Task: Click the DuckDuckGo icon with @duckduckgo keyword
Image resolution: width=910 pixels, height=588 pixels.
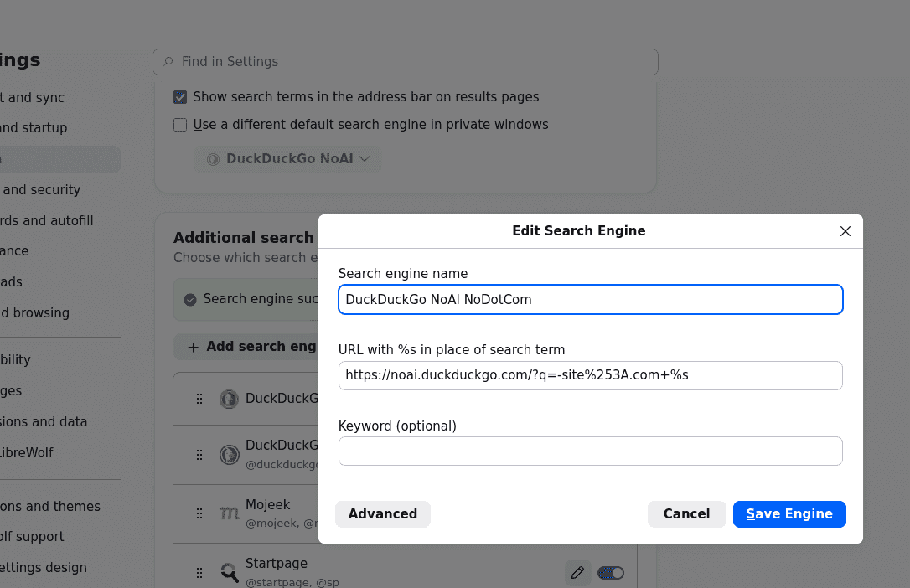Action: pyautogui.click(x=230, y=455)
